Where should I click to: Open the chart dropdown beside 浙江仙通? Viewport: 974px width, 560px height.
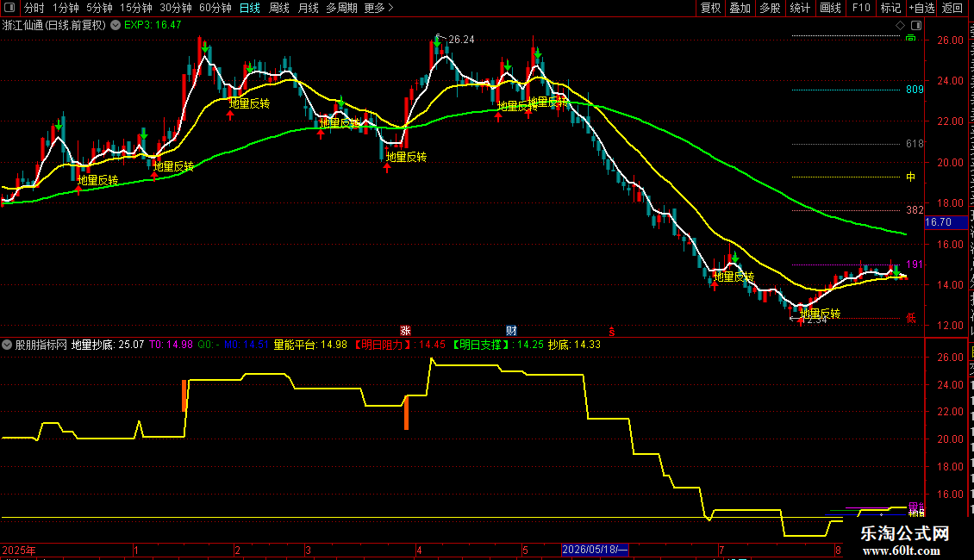[x=116, y=26]
